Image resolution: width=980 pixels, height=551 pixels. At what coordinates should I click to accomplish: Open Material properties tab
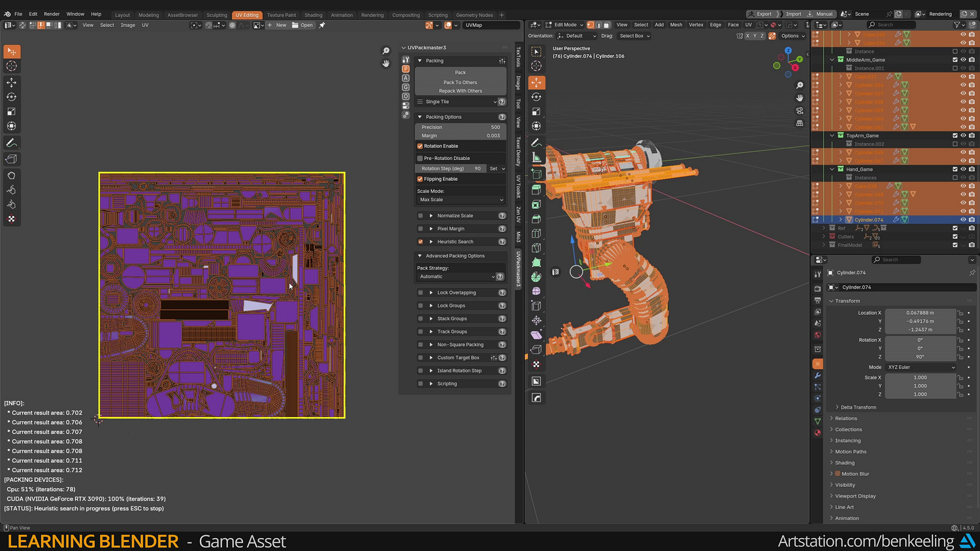818,432
